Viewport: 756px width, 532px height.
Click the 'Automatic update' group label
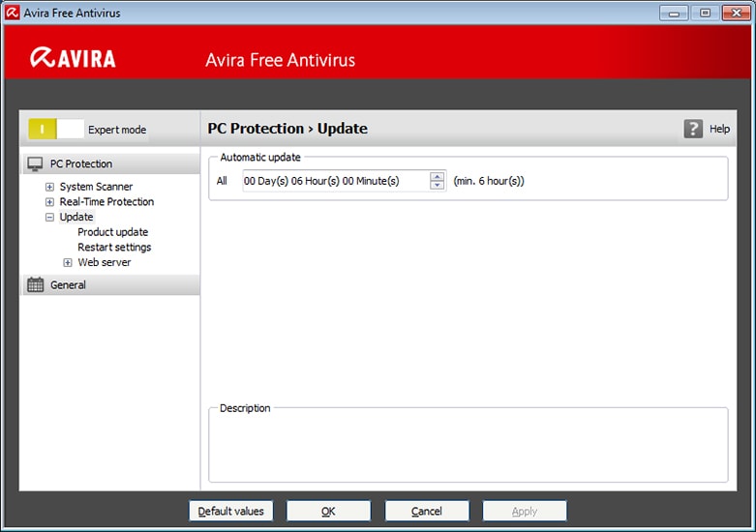(x=260, y=157)
